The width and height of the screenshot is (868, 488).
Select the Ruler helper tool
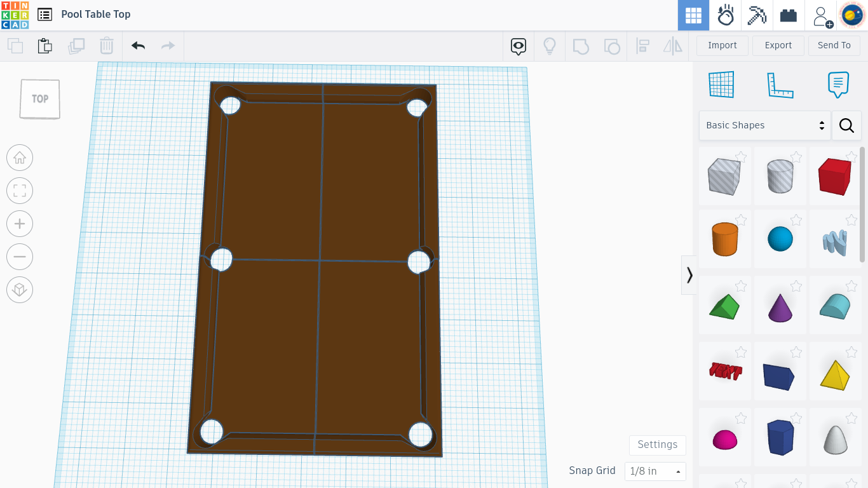781,84
